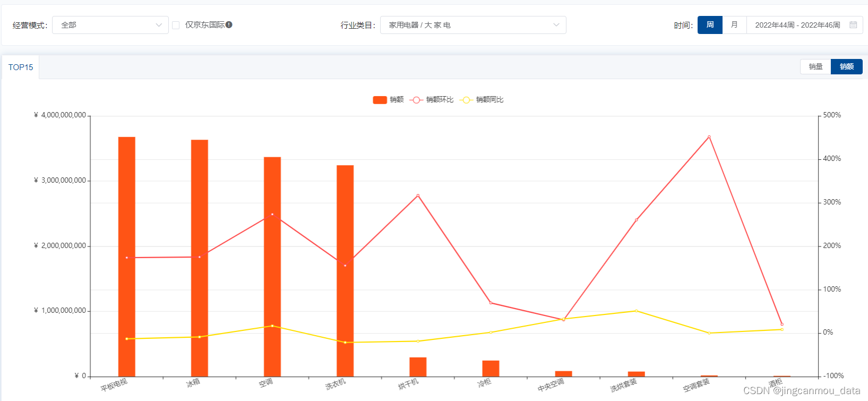Viewport: 868px width, 401px height.
Task: Click the red line point at 洗烘套装
Action: tap(636, 220)
